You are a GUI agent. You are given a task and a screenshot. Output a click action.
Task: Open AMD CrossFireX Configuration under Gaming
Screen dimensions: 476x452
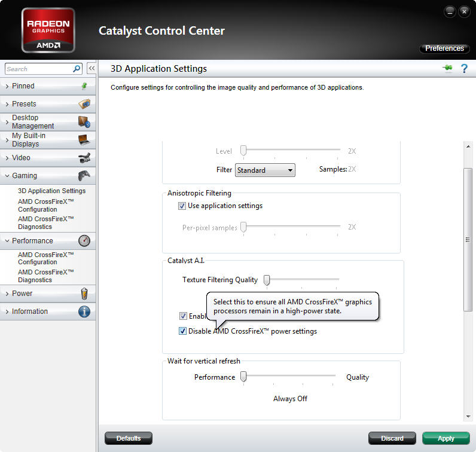pyautogui.click(x=46, y=206)
